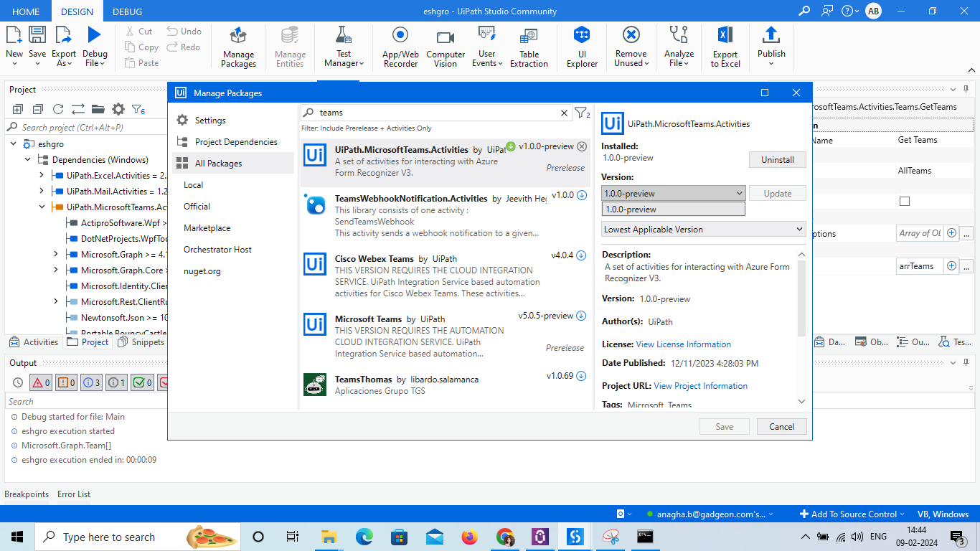Collapse the UiPath.MicrosoftTeams.Activities dependency node
This screenshot has height=551, width=980.
click(42, 207)
